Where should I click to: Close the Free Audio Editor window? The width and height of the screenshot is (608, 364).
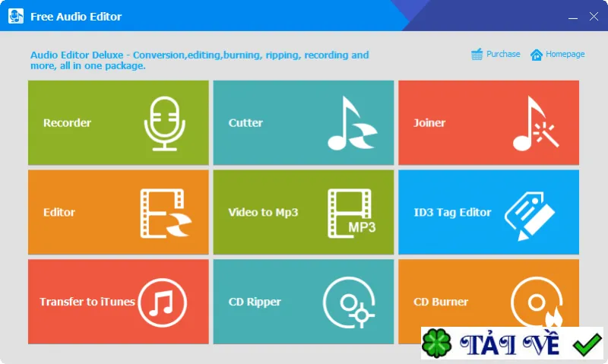[x=594, y=16]
